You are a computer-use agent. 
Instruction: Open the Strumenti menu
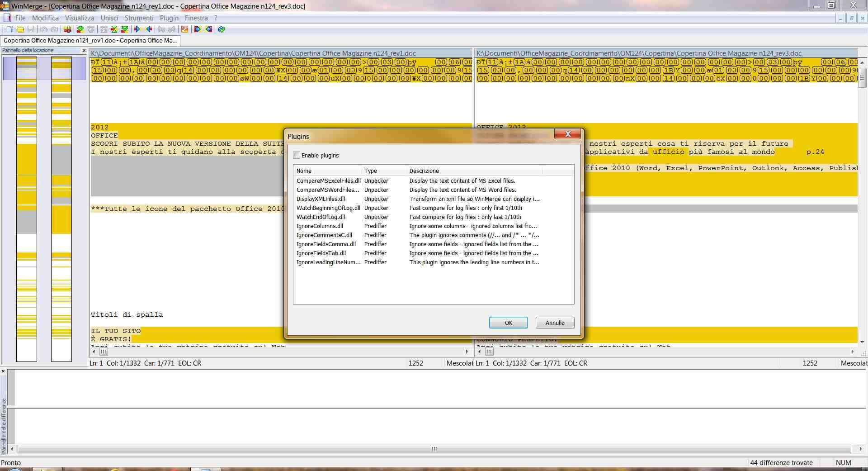click(x=139, y=18)
